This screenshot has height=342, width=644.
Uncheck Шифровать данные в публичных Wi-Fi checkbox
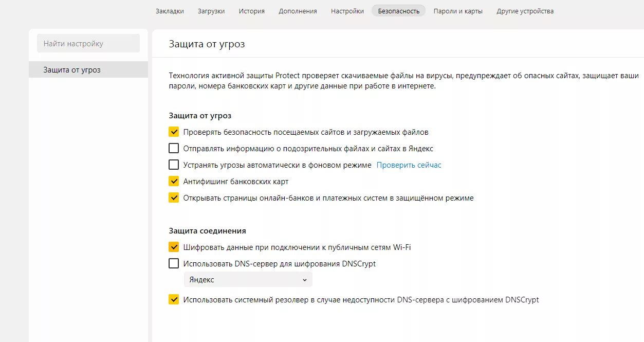tap(174, 247)
